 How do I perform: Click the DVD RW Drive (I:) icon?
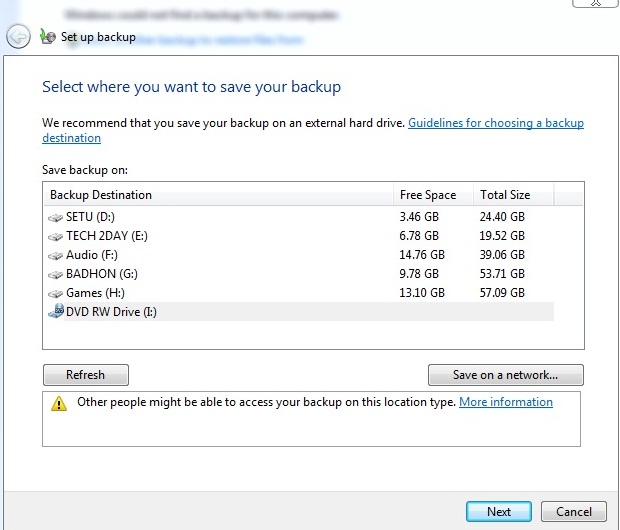click(x=56, y=312)
